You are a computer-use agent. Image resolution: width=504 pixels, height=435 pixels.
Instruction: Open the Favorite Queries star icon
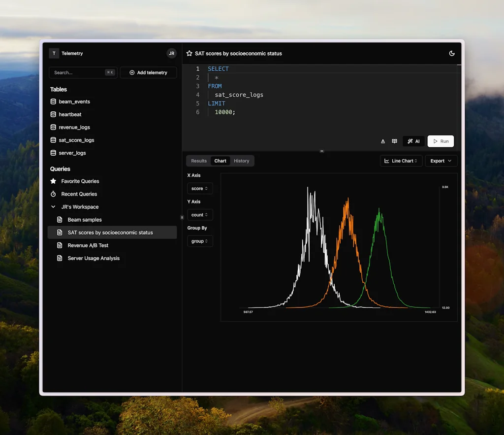tap(53, 181)
